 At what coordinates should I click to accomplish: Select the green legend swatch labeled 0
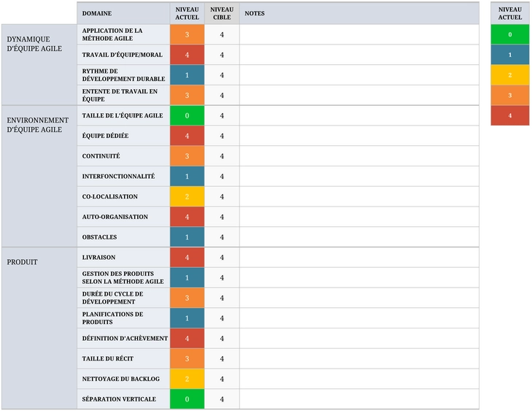click(509, 34)
